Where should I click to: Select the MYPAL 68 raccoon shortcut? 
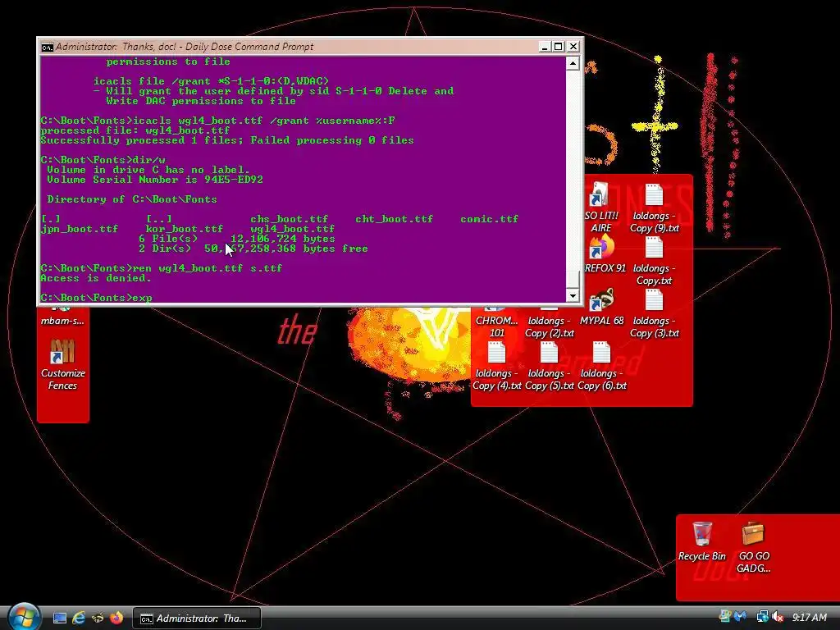click(602, 307)
